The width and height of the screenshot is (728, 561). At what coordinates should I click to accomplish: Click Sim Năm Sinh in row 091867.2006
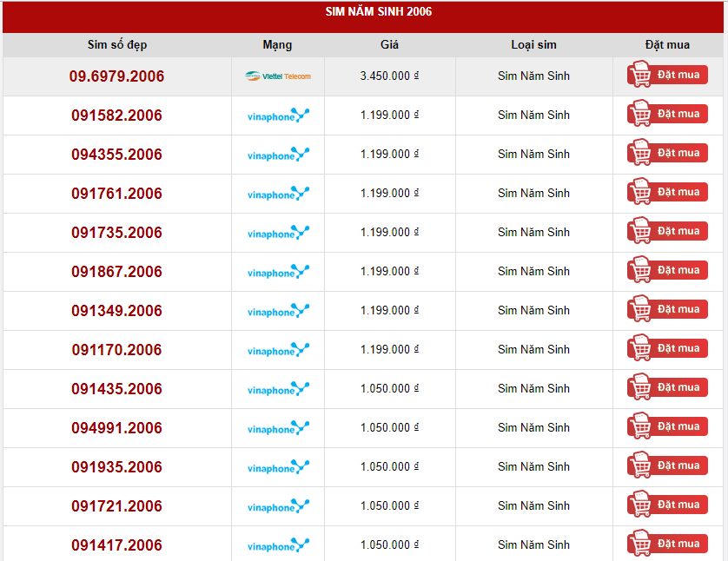point(533,271)
